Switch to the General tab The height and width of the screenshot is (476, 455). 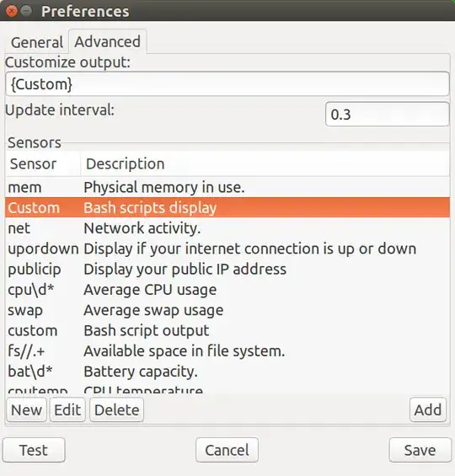(37, 42)
